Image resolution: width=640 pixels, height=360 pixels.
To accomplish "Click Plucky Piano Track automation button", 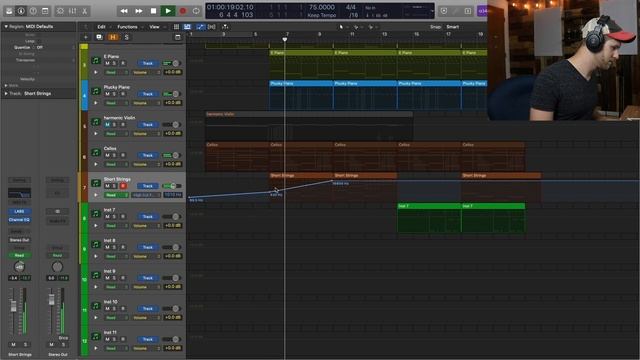I will (x=147, y=94).
